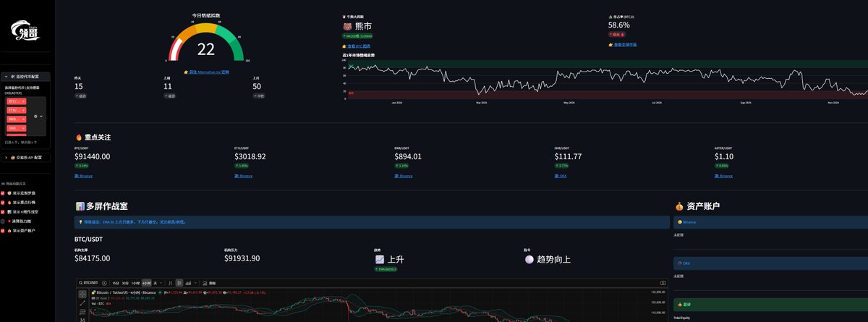Remove the BTC tag from monitored coins
The height and width of the screenshot is (322, 868).
[24, 101]
